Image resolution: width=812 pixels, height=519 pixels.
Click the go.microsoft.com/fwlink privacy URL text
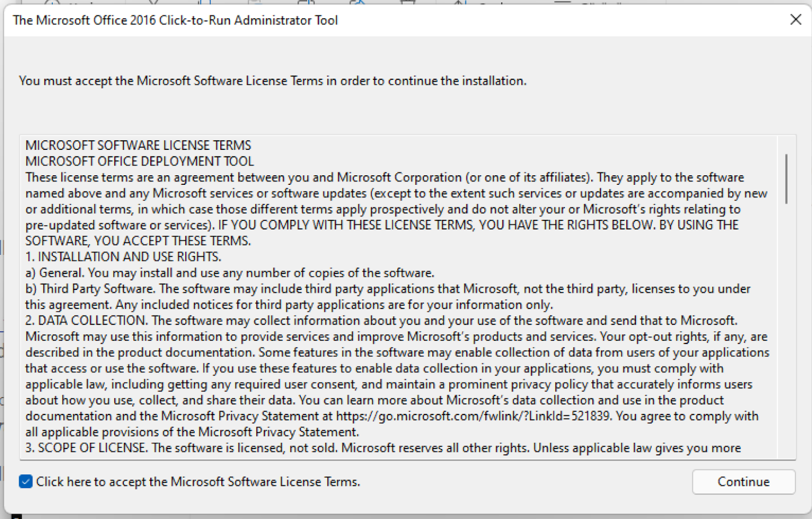(x=473, y=416)
